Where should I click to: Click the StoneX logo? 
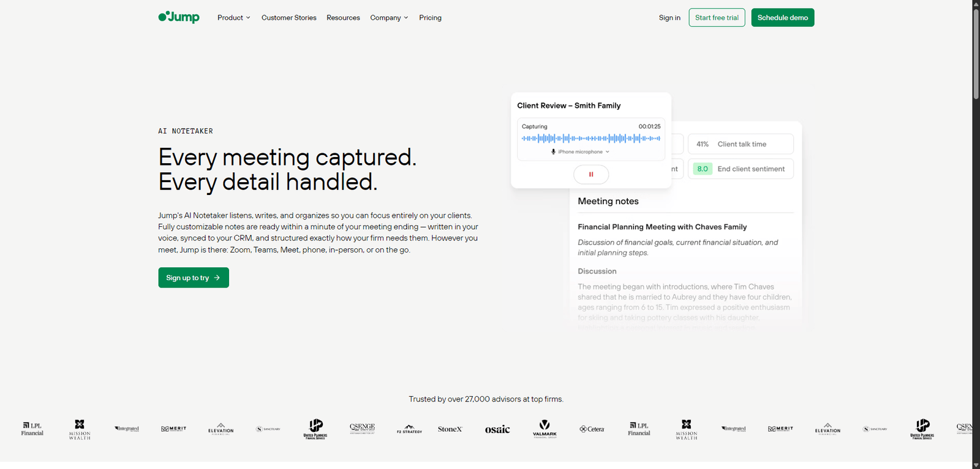point(450,429)
